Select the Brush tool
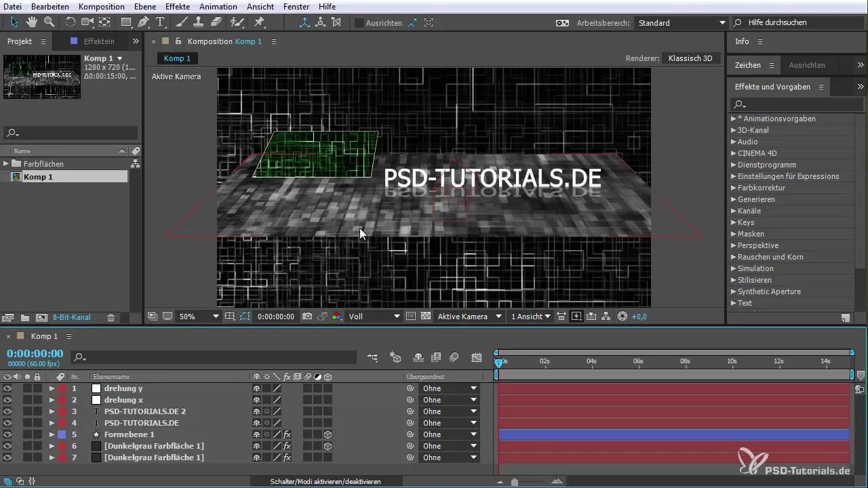The image size is (868, 488). click(182, 22)
